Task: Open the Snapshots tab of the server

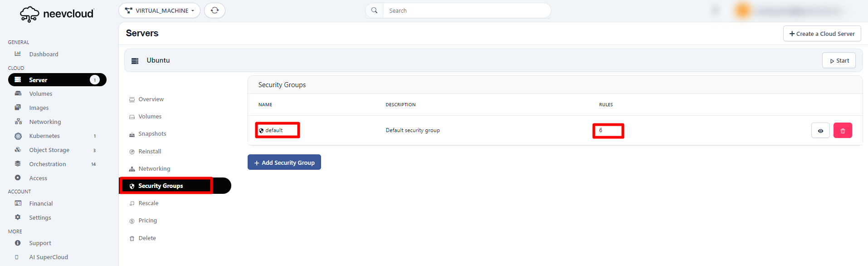Action: 152,134
